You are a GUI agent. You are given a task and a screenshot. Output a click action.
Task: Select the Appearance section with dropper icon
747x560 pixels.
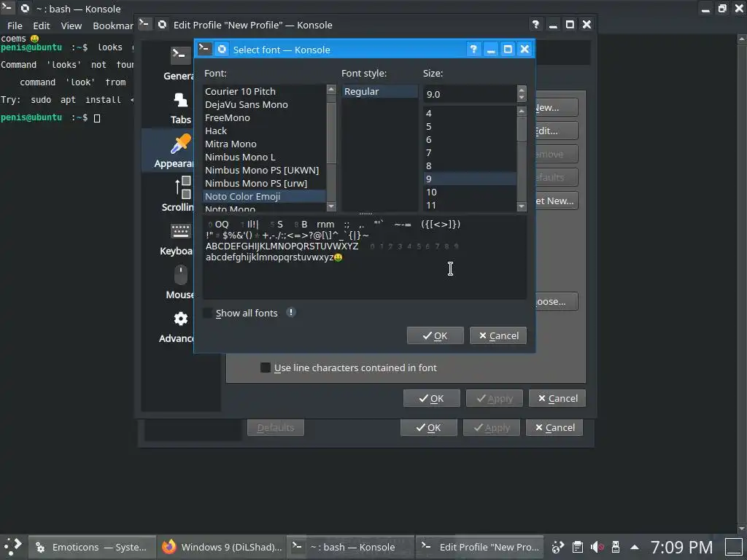tap(174, 150)
